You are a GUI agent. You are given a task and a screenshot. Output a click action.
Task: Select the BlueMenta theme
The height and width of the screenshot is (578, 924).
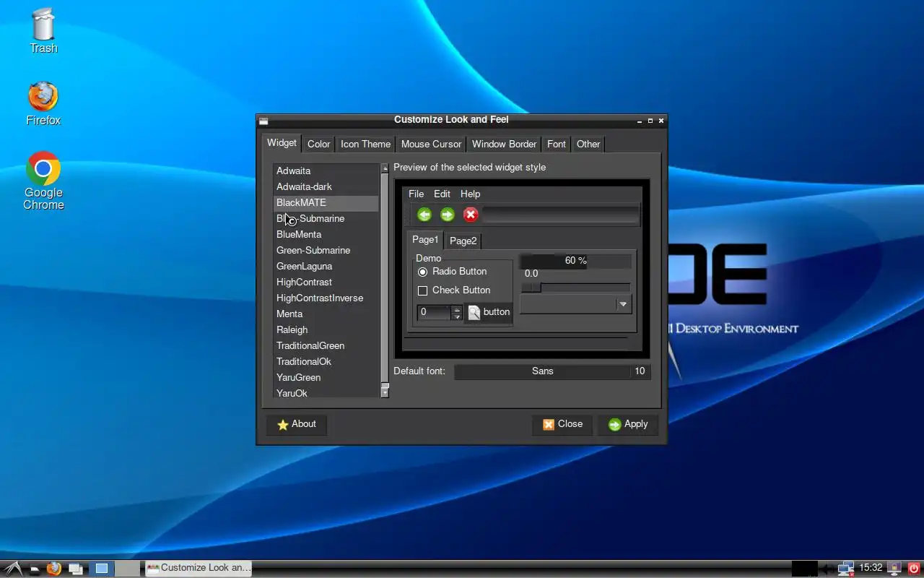pyautogui.click(x=326, y=235)
